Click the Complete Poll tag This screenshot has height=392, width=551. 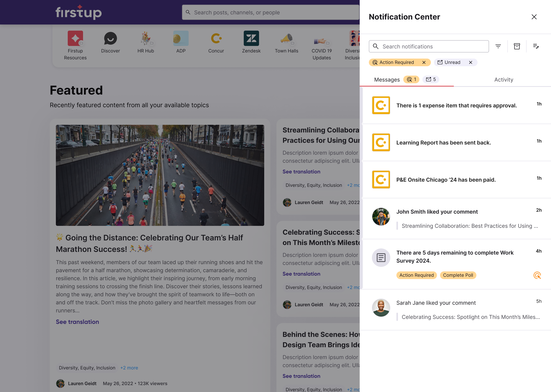[458, 275]
